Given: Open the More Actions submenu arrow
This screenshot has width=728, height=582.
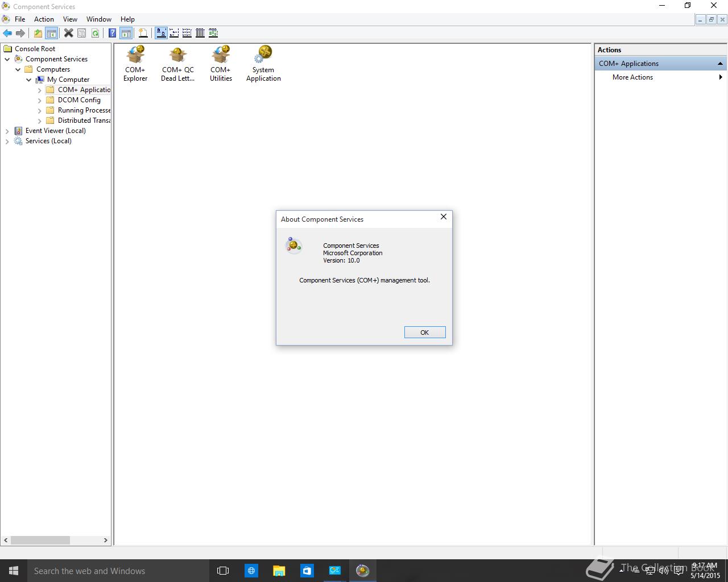Looking at the screenshot, I should [x=721, y=77].
